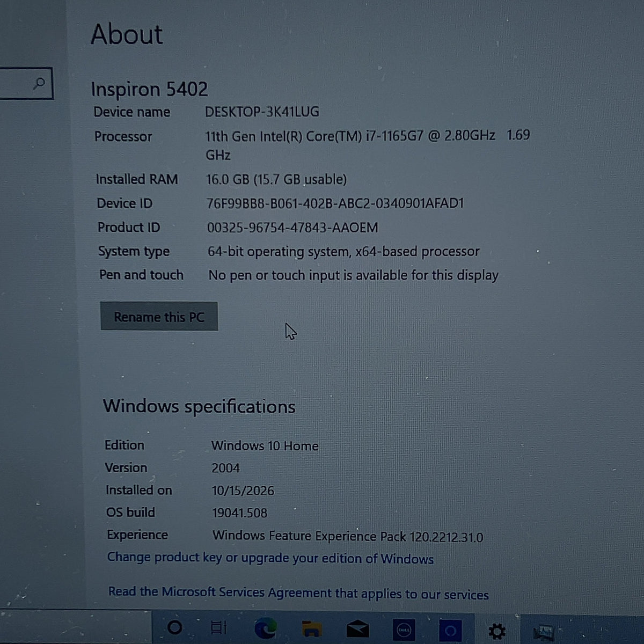Open Cortana from the taskbar
Viewport: 644px width, 644px height.
coord(175,627)
